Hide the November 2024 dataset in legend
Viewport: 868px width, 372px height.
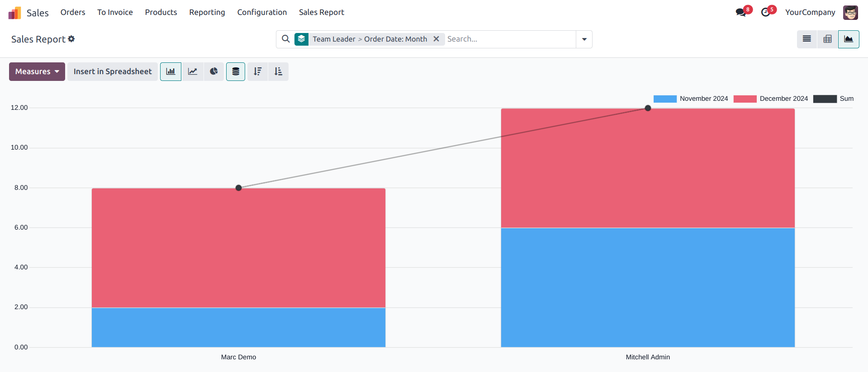[x=690, y=99]
